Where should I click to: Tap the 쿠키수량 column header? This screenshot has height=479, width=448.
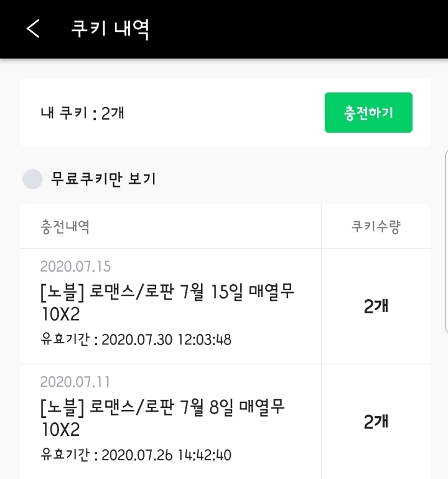[x=376, y=227]
